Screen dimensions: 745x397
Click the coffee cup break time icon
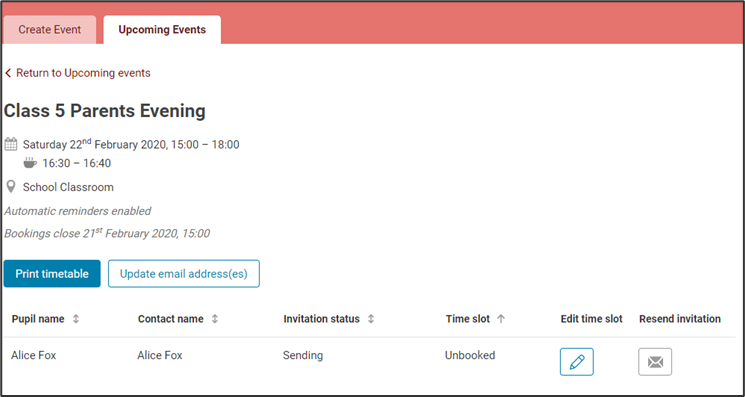pos(30,163)
